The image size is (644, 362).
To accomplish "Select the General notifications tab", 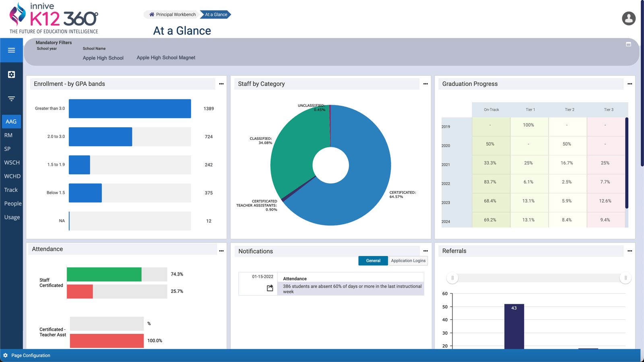I will coord(373,261).
